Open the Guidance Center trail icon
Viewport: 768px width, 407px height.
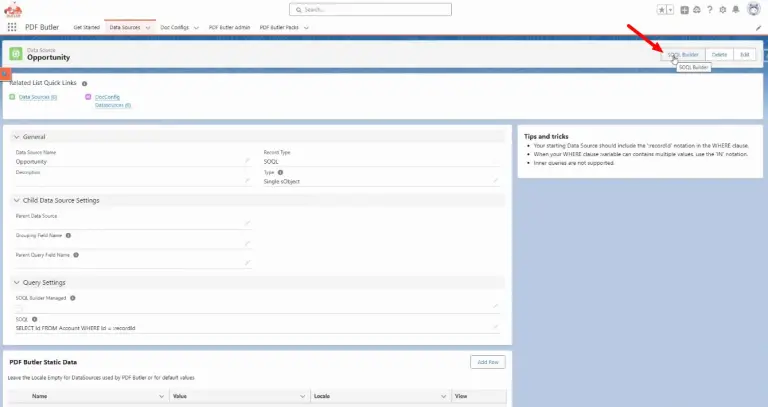coord(697,10)
